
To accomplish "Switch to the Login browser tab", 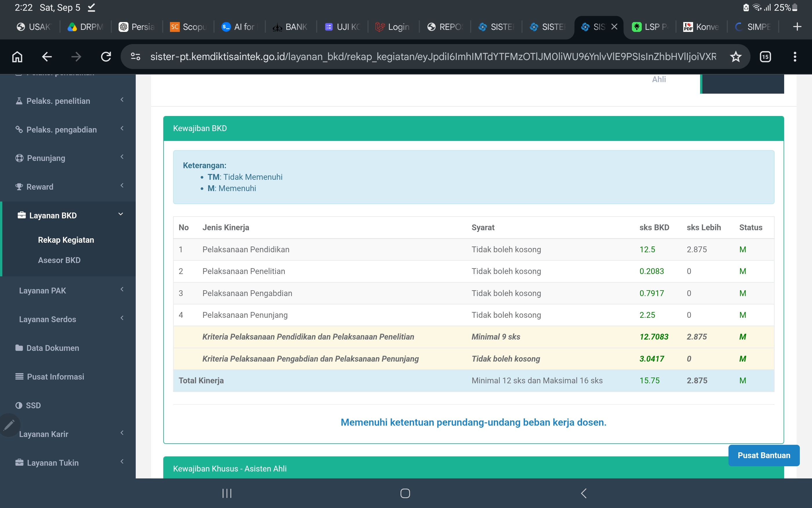I will click(x=392, y=27).
